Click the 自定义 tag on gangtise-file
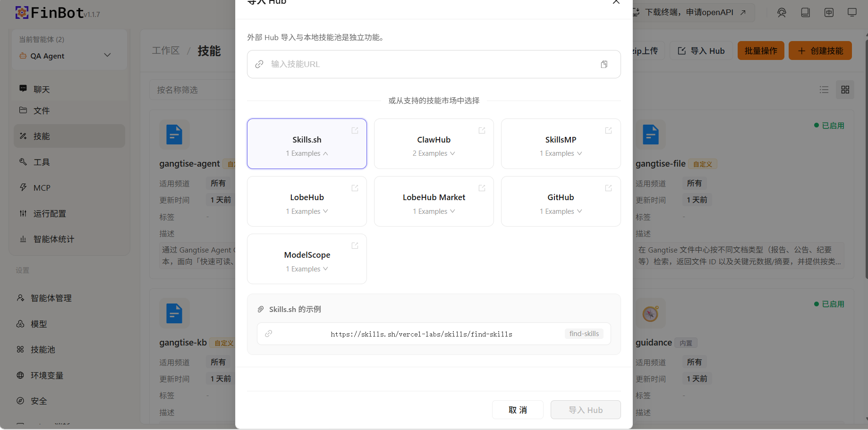This screenshot has height=430, width=868. (703, 164)
